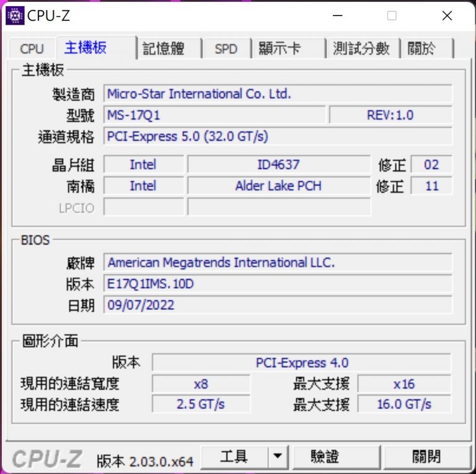476x474 pixels.
Task: Minimize the CPU-Z window
Action: (337, 15)
